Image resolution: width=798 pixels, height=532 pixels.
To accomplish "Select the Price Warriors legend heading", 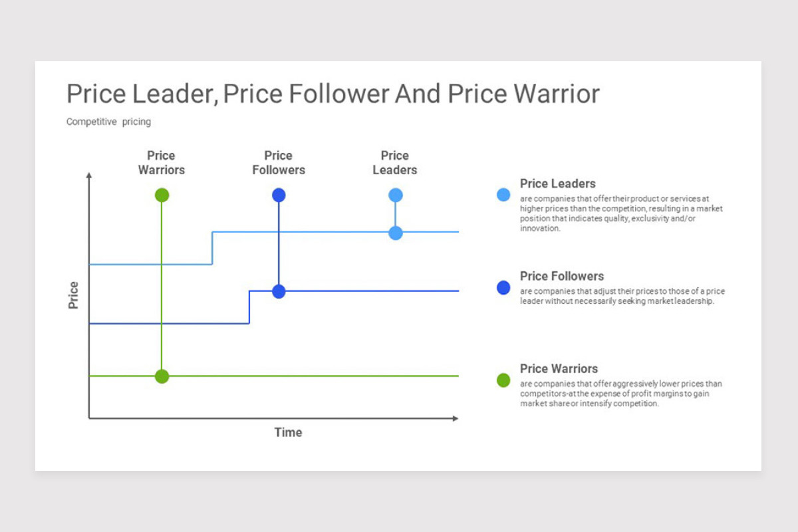I will (x=559, y=368).
